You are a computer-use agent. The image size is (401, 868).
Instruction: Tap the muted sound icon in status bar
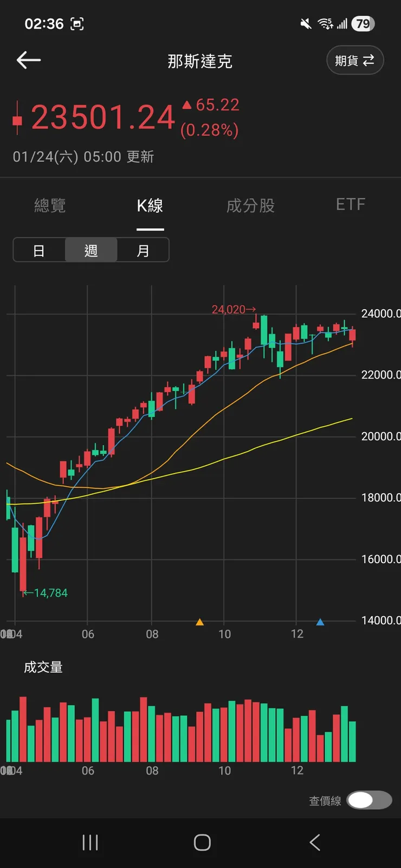coord(306,24)
